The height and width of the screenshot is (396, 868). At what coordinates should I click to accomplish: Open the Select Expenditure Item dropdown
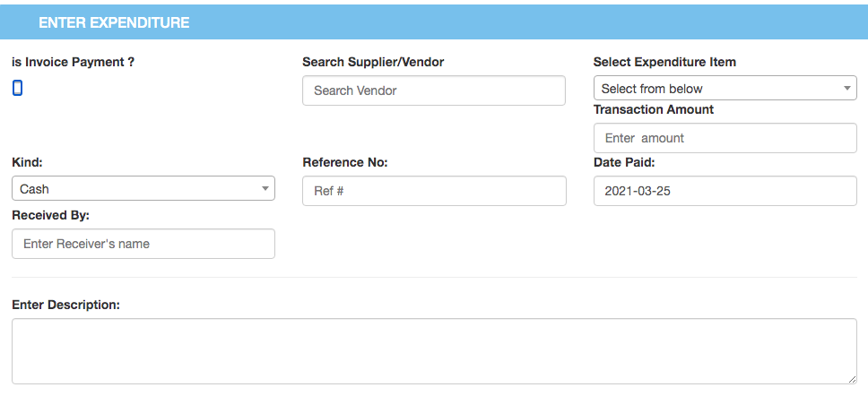click(725, 88)
